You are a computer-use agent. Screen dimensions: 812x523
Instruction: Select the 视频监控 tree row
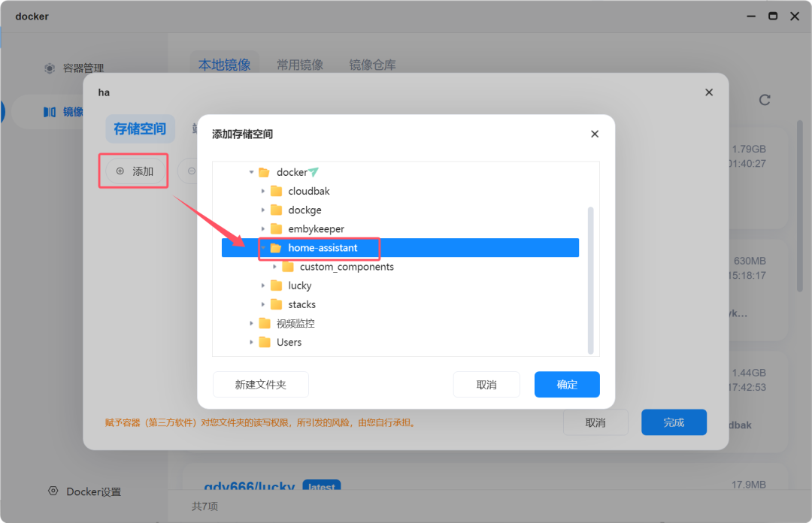click(x=400, y=323)
